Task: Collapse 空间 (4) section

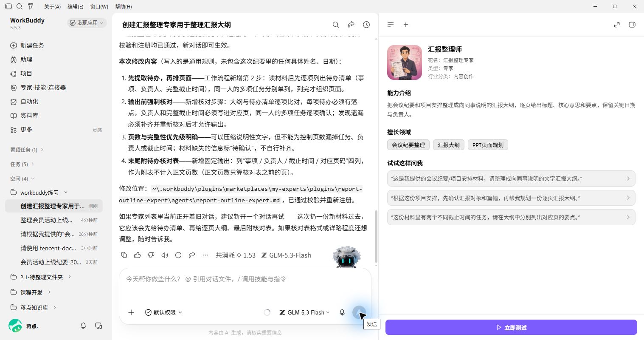Action: 22,178
